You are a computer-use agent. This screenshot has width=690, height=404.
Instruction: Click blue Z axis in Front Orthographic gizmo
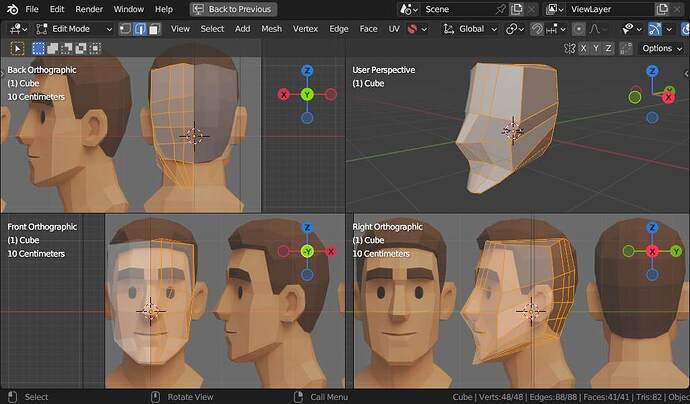307,228
